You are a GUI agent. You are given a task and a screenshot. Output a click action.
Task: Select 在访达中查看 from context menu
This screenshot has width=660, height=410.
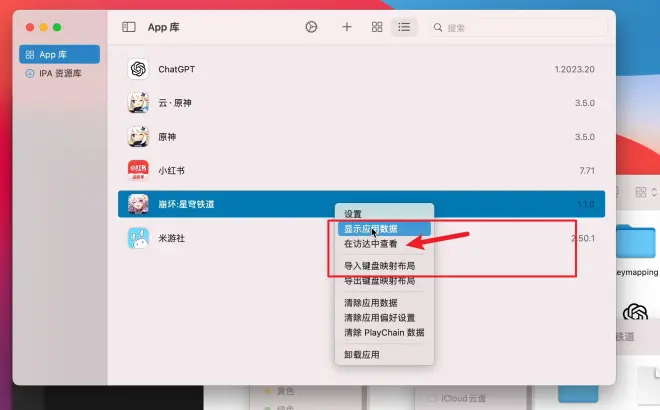point(370,243)
